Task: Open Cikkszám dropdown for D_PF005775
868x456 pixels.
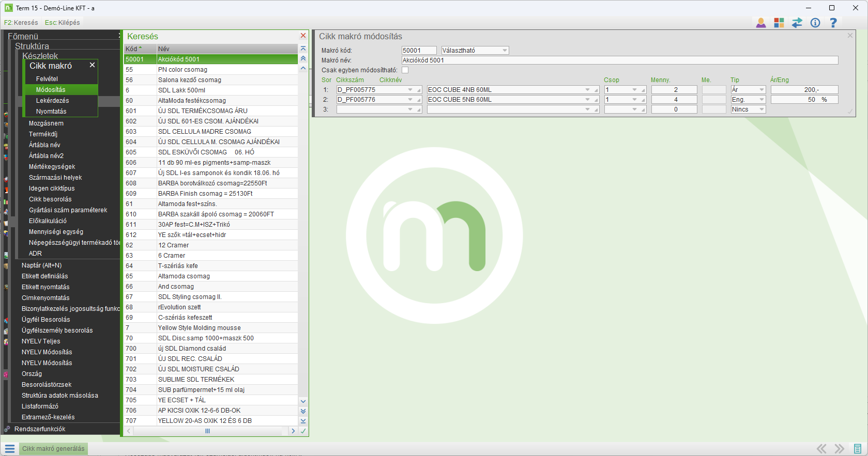Action: tap(410, 90)
